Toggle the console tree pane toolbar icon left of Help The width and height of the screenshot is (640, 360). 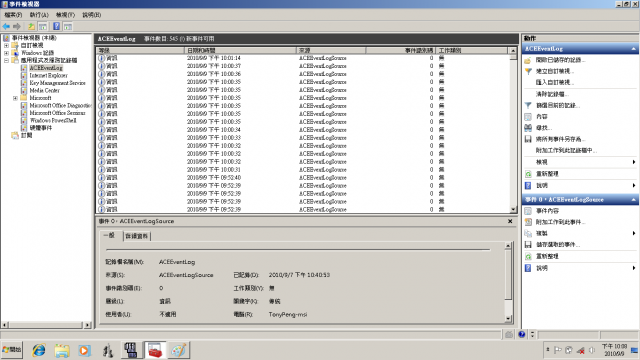click(x=43, y=27)
